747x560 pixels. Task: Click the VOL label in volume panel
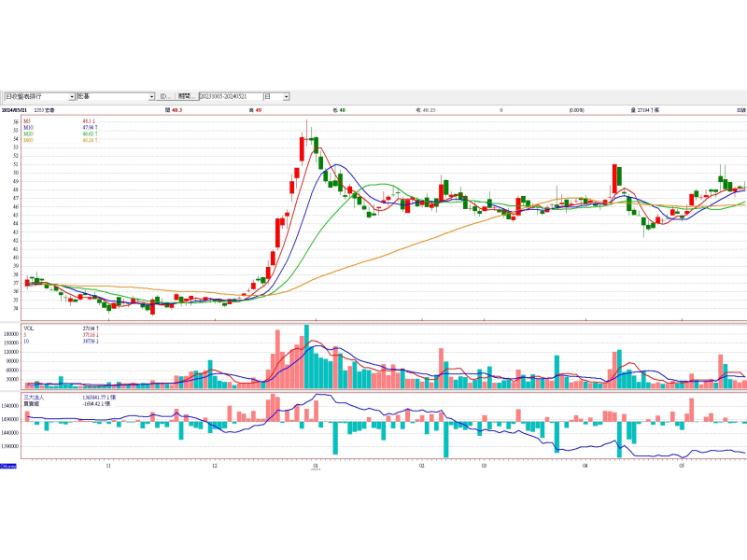pyautogui.click(x=29, y=329)
